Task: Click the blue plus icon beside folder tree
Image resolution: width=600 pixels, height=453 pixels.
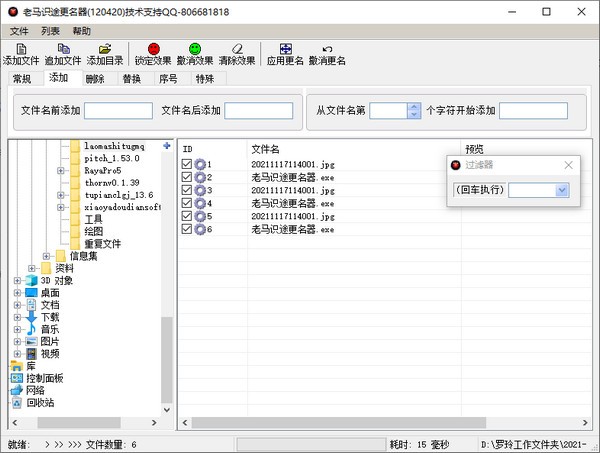Action: tap(167, 146)
